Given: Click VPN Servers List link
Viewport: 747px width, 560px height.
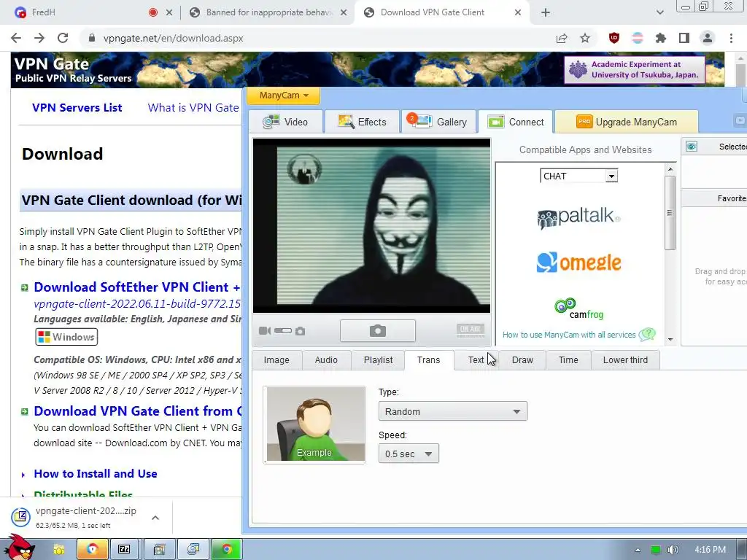Looking at the screenshot, I should (x=77, y=108).
